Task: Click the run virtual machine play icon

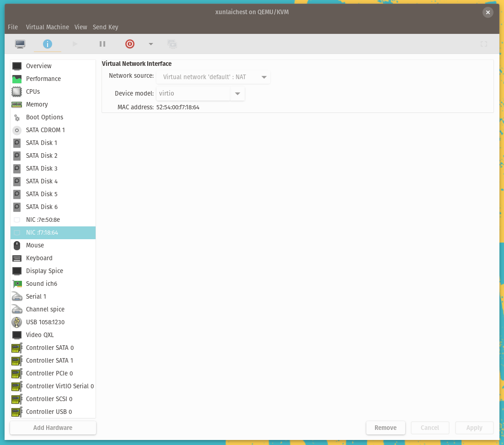Action: (x=75, y=44)
